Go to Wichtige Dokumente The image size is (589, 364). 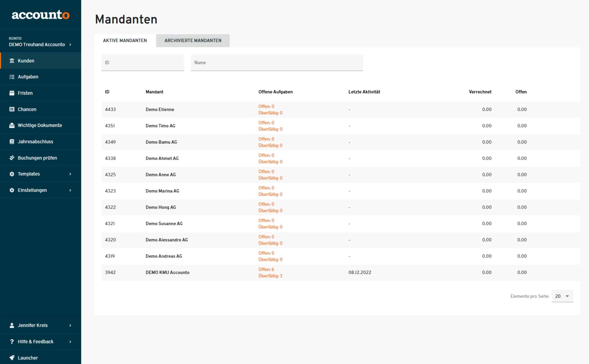41,125
